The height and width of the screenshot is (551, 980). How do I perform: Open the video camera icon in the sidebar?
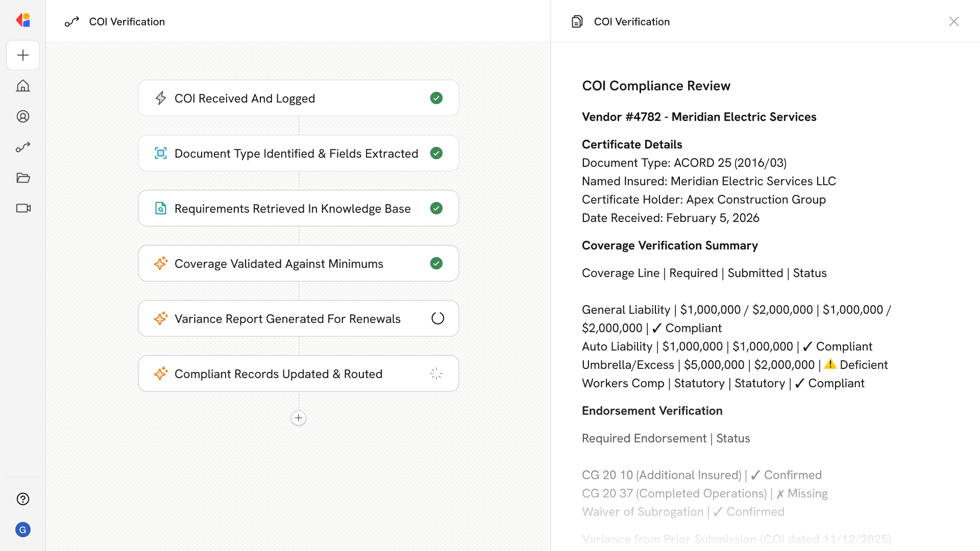[x=23, y=208]
